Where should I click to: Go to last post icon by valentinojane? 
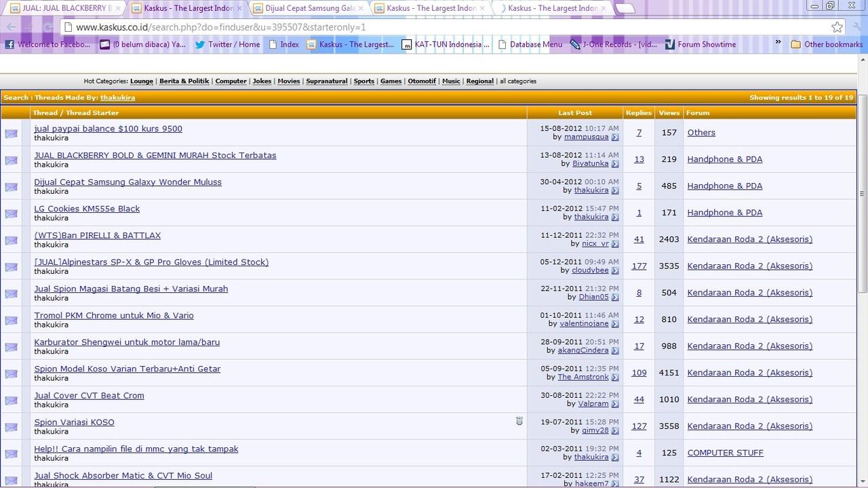point(615,324)
